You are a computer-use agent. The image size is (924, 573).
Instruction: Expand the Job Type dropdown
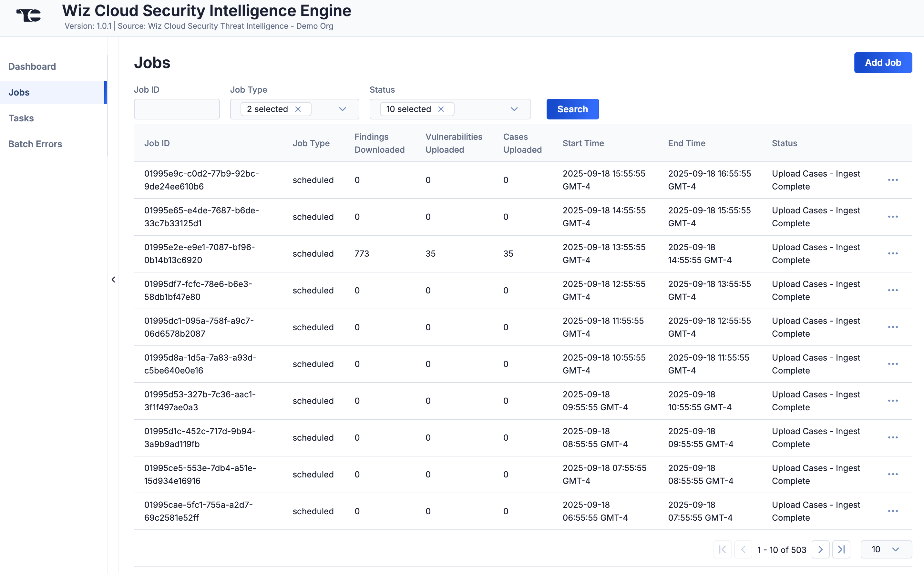[342, 109]
